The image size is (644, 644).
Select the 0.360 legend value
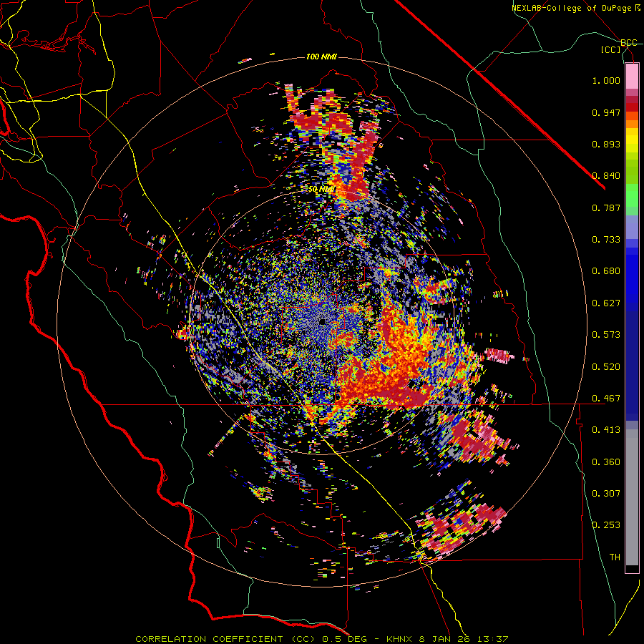pos(606,462)
